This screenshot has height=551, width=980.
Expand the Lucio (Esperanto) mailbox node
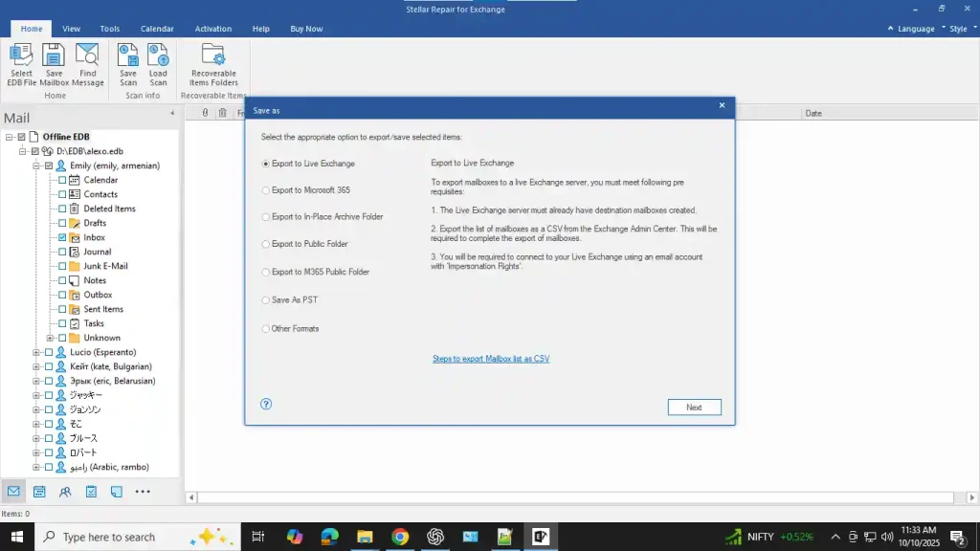(x=36, y=352)
